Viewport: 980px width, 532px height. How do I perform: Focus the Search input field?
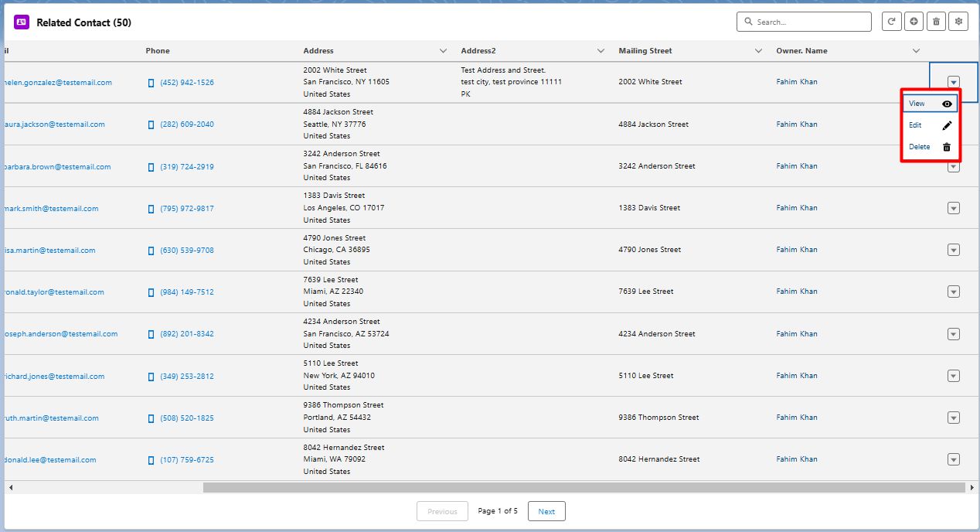point(804,22)
